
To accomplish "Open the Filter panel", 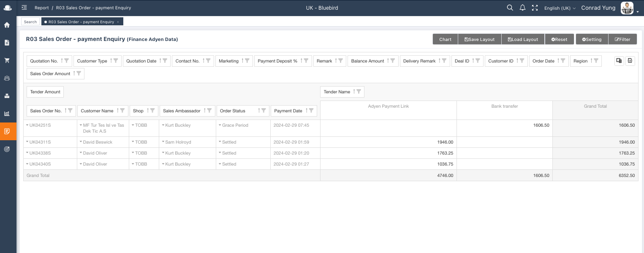I will point(622,39).
